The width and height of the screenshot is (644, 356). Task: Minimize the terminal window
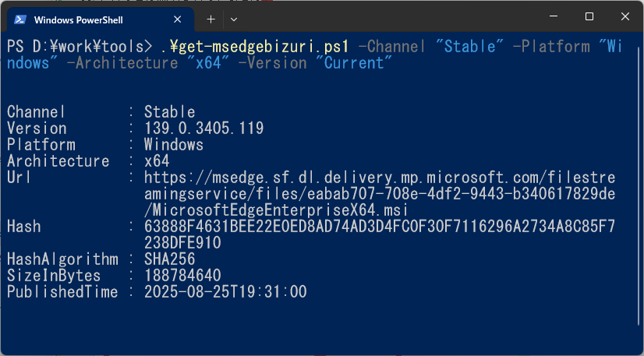(x=554, y=16)
